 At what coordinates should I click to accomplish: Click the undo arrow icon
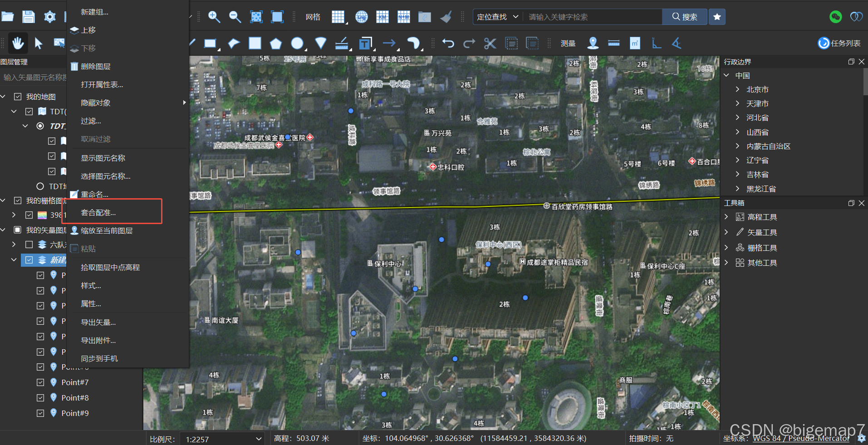click(448, 44)
